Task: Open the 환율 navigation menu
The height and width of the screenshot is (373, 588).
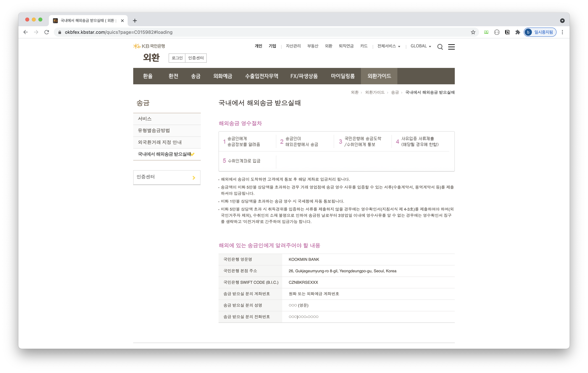Action: click(148, 76)
